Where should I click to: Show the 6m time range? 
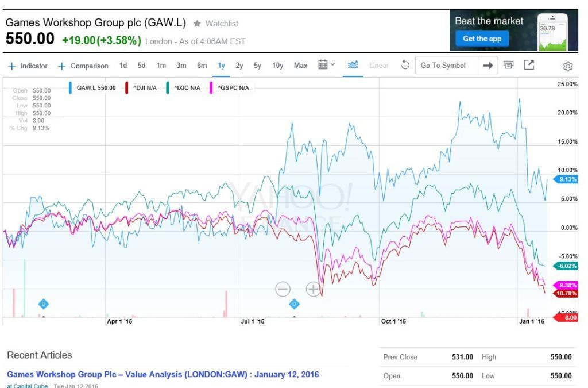[x=202, y=66]
